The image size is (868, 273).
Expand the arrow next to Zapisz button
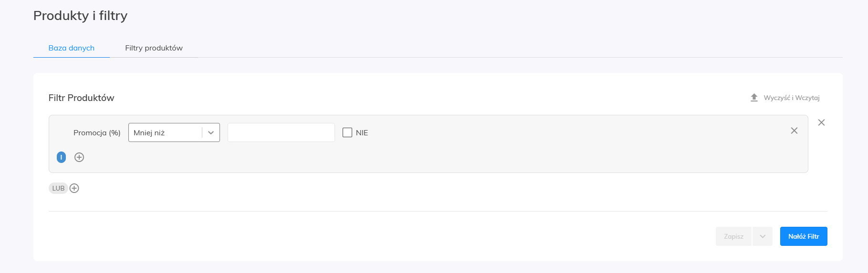click(x=763, y=236)
